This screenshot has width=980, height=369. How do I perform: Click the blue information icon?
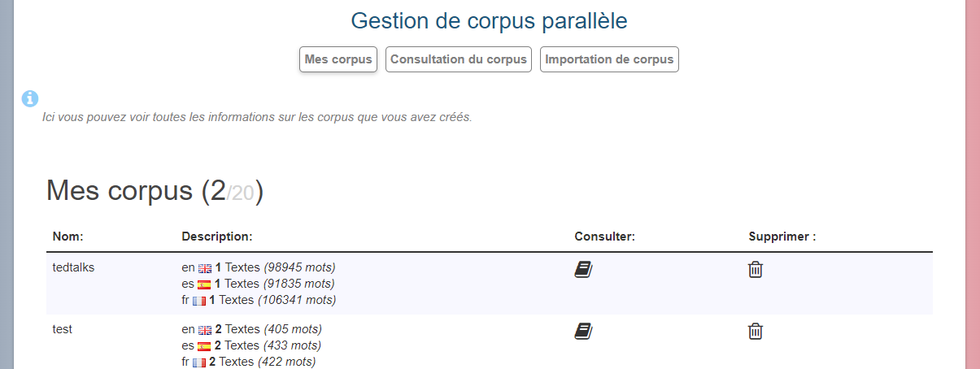(x=30, y=98)
